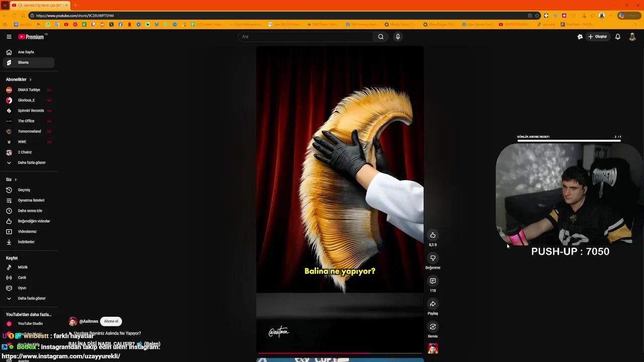The width and height of the screenshot is (644, 362).
Task: Select Shorts in the sidebar
Action: point(28,62)
